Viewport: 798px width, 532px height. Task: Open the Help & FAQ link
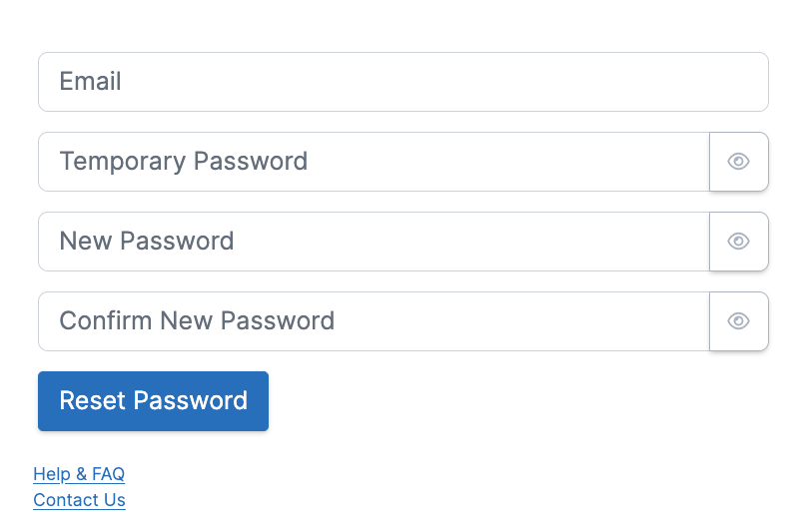click(79, 474)
